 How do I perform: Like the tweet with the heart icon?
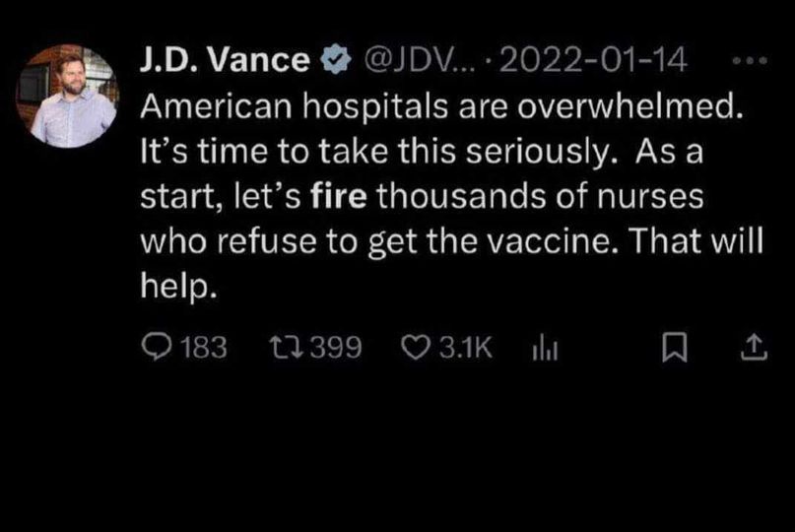[414, 347]
